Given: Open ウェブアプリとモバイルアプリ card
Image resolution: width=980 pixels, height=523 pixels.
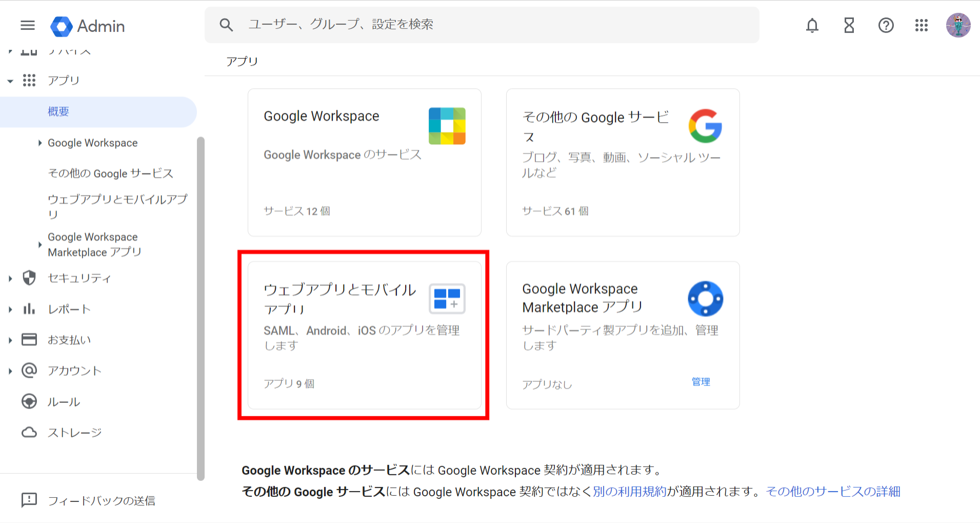Looking at the screenshot, I should pyautogui.click(x=365, y=335).
